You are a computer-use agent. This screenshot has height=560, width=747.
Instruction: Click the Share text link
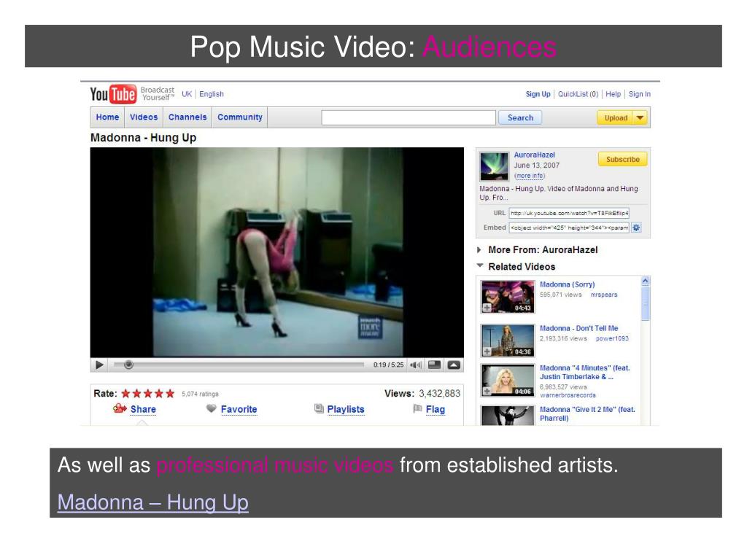point(143,409)
